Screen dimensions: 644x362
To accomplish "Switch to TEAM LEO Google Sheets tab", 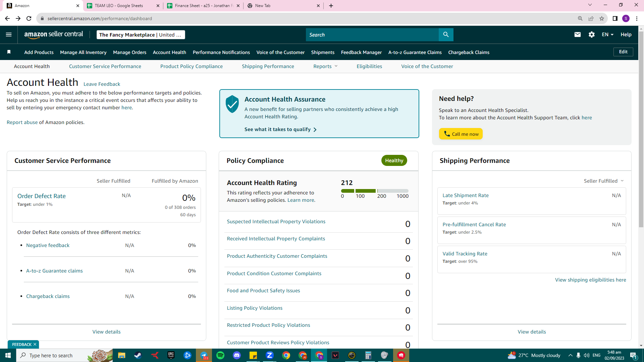I will pyautogui.click(x=123, y=6).
